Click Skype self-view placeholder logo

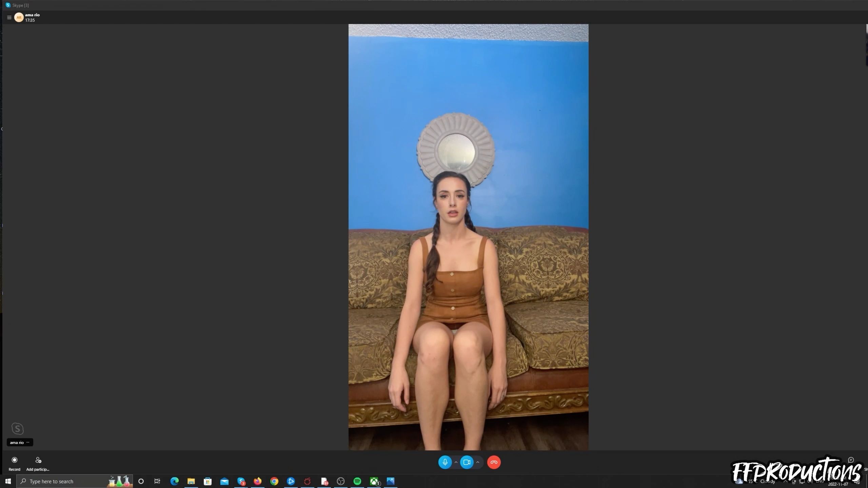point(18,429)
